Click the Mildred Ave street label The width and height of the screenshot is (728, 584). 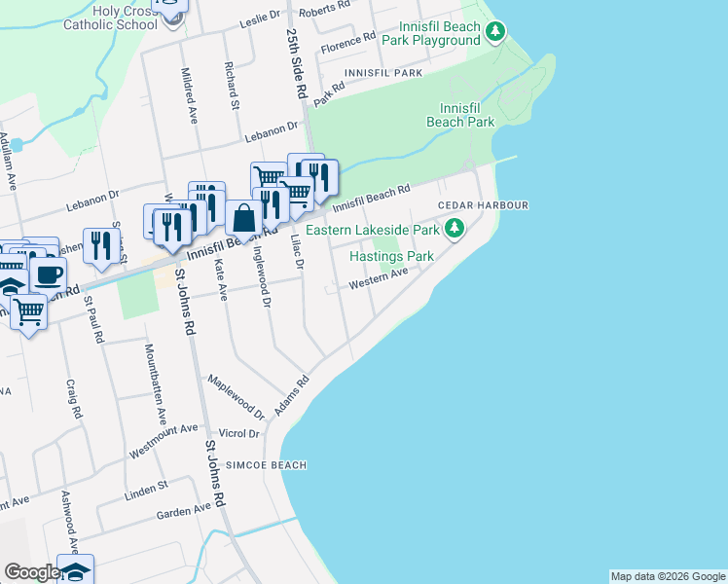189,95
